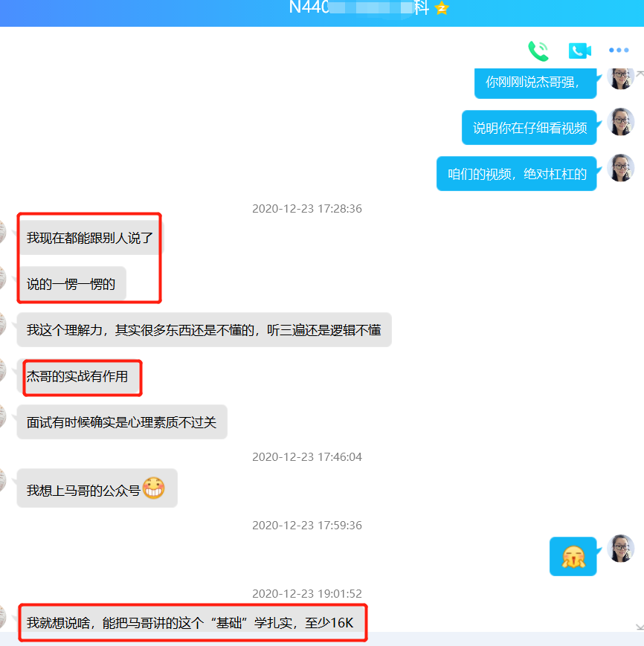644x646 pixels.
Task: Select the message 说的一愣一愣的
Action: (71, 284)
